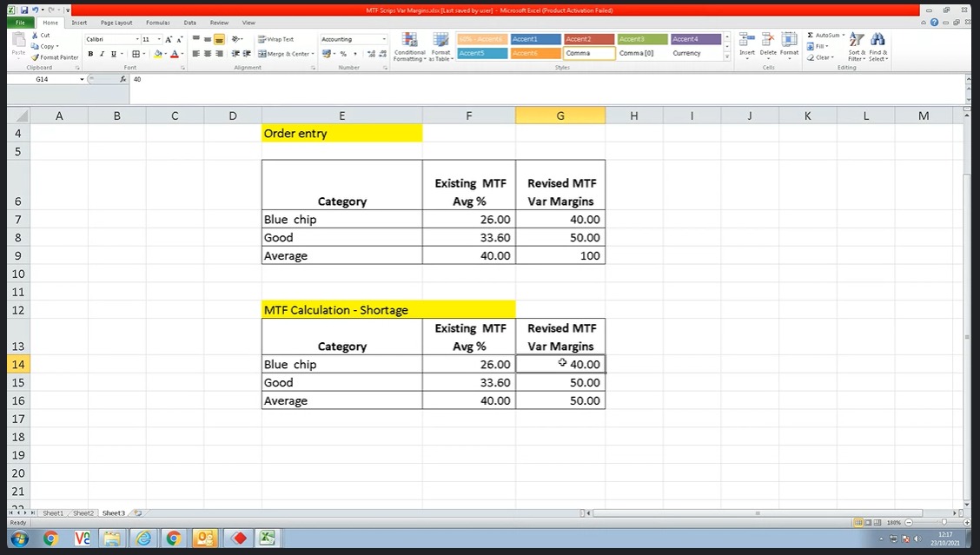Switch to the Formulas tab
The height and width of the screenshot is (555, 980).
[157, 23]
